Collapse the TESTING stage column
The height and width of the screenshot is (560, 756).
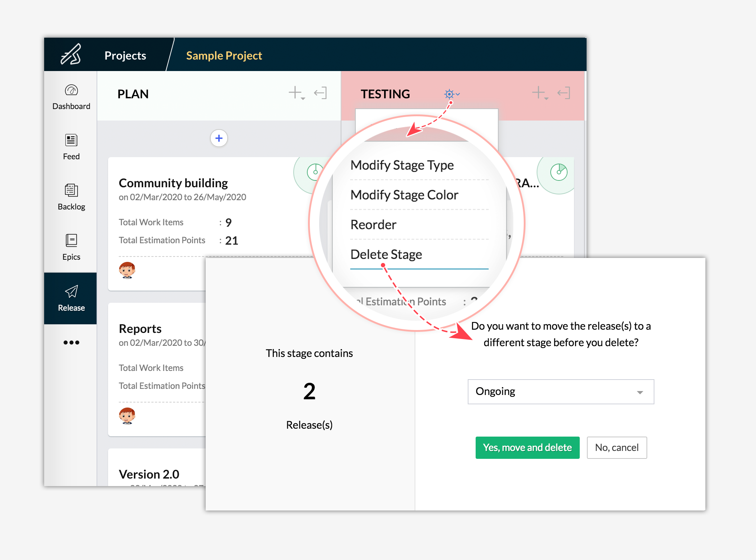[x=563, y=93]
